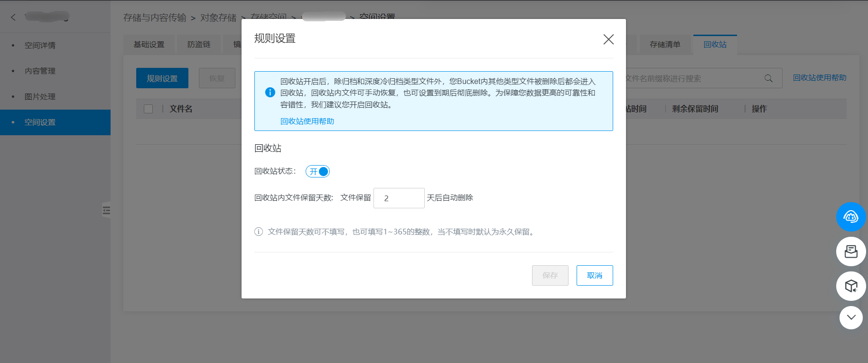Open the 回收站使用帮助 link beside the search box
The height and width of the screenshot is (363, 868).
[820, 78]
